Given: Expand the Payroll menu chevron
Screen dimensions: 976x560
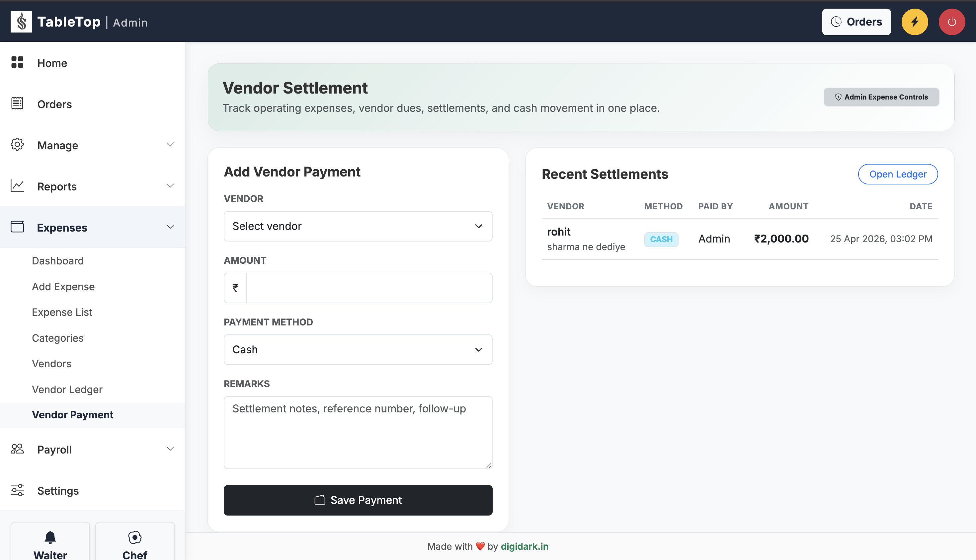Looking at the screenshot, I should coord(171,449).
